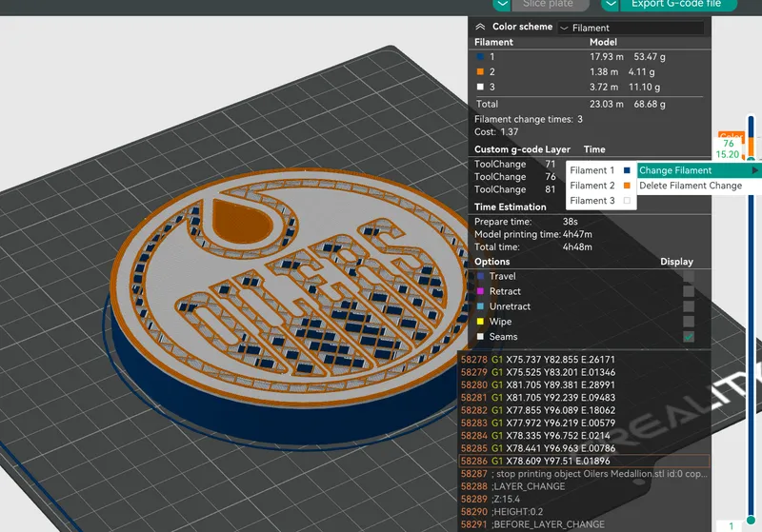The width and height of the screenshot is (762, 532).
Task: Click the Filament change times value
Action: click(580, 119)
